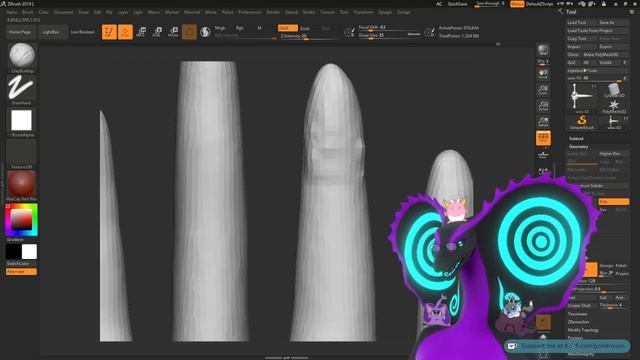Toggle DynaMesh Polish option
The height and width of the screenshot is (360, 640).
621,266
